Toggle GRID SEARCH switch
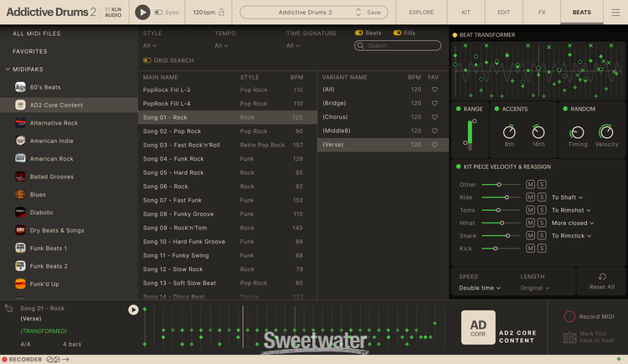628x364 pixels. tap(147, 60)
